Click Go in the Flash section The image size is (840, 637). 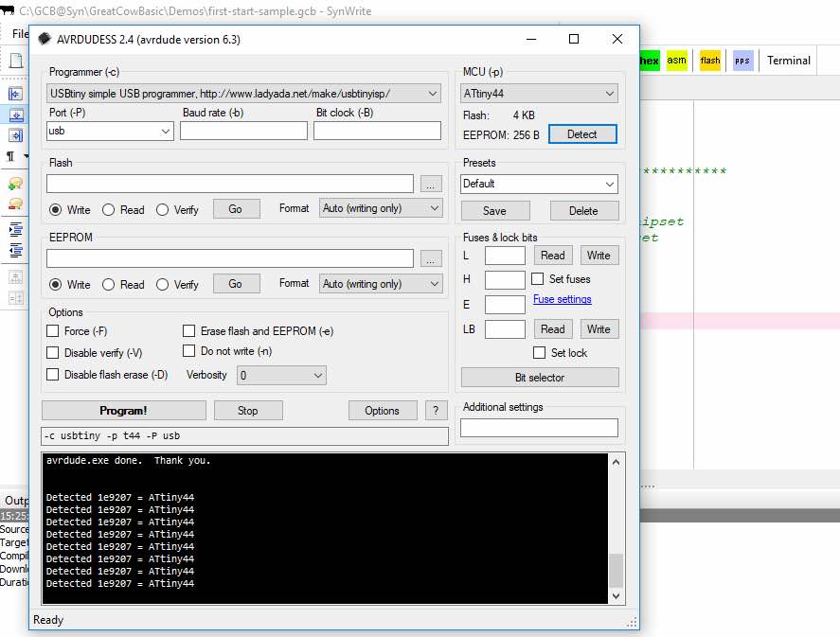click(236, 209)
